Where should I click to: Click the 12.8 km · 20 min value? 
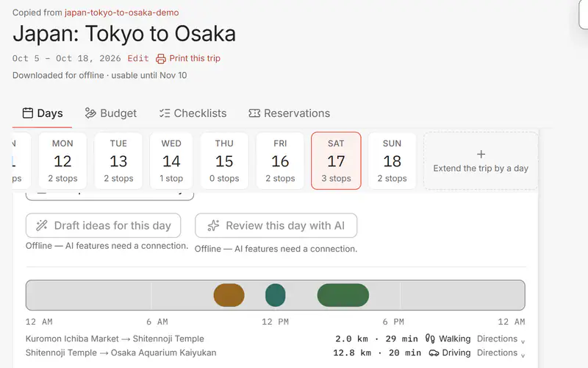(x=377, y=353)
